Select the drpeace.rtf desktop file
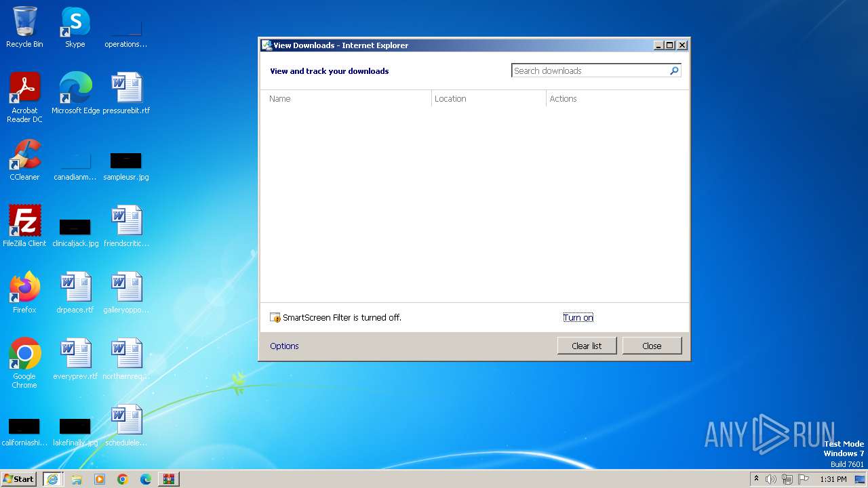 (75, 293)
